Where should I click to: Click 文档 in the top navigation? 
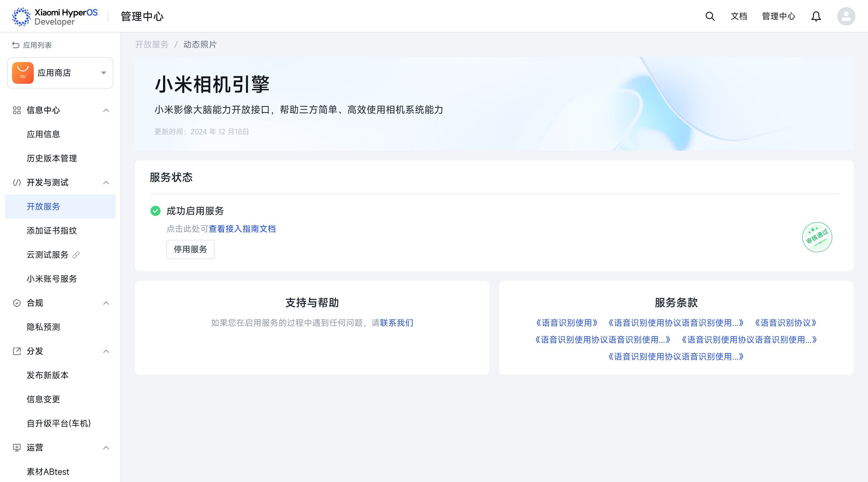coord(739,16)
